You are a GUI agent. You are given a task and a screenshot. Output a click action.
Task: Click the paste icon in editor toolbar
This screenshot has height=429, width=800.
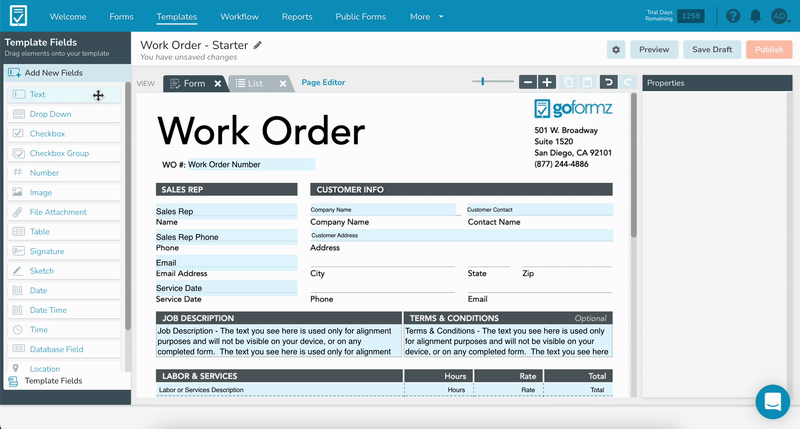pyautogui.click(x=587, y=82)
